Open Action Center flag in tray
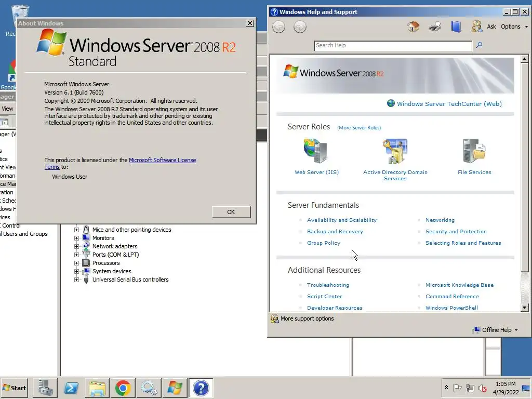 pyautogui.click(x=457, y=388)
